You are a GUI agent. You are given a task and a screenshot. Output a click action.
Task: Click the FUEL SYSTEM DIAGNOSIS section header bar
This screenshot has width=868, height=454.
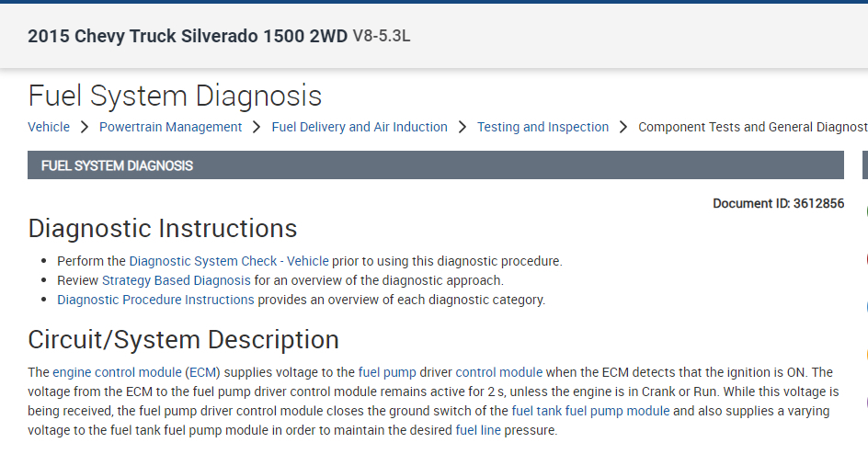[436, 165]
